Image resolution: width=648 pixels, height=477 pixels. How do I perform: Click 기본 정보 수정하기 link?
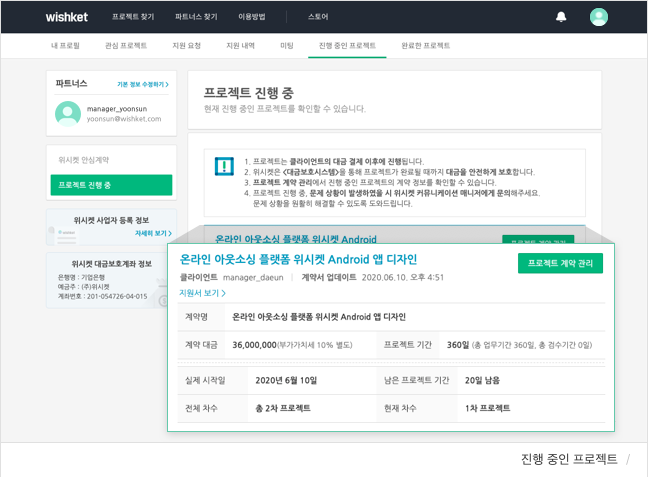(x=142, y=85)
